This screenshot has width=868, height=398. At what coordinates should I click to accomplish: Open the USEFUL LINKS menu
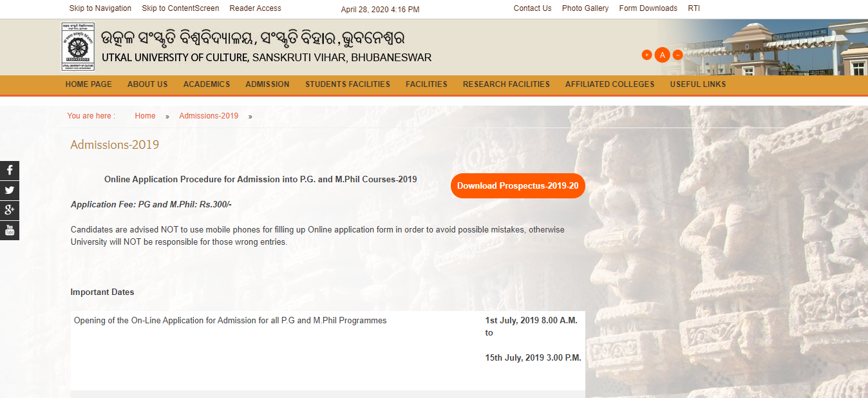[697, 84]
